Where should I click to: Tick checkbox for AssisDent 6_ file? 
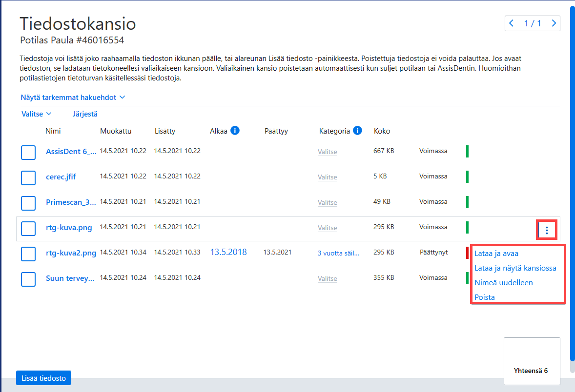[28, 153]
